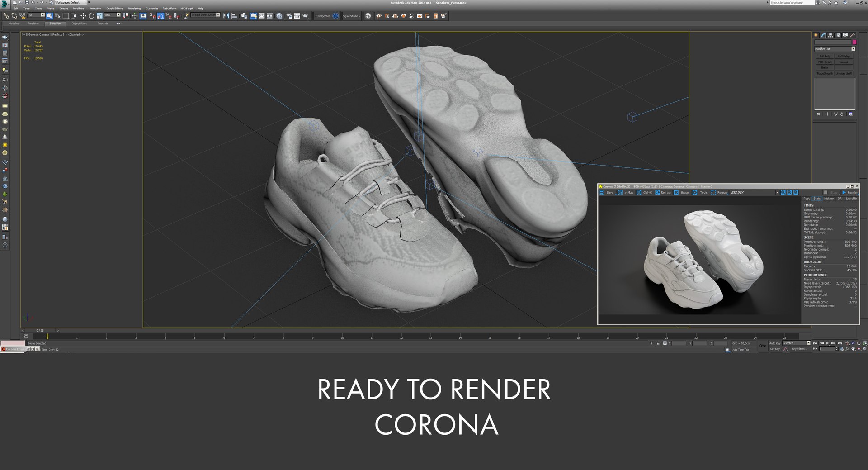Viewport: 868px width, 470px height.
Task: Switch to the LightMix tab in Corona window
Action: coord(851,199)
